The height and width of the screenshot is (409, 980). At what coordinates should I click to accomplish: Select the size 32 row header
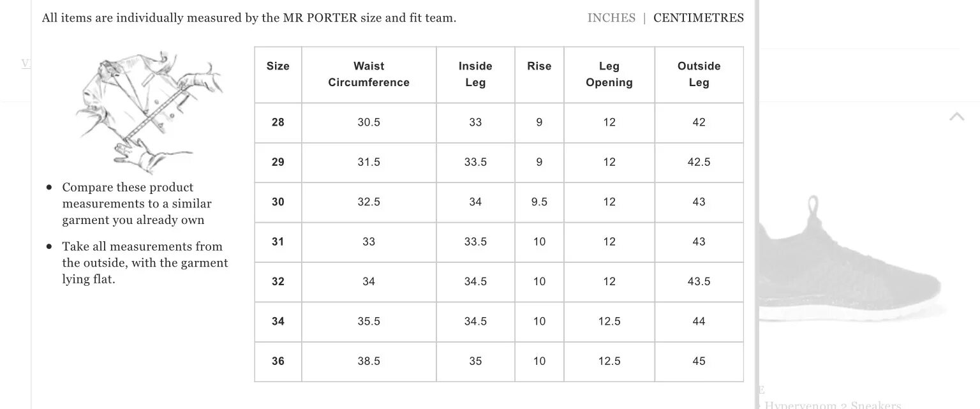click(x=278, y=281)
